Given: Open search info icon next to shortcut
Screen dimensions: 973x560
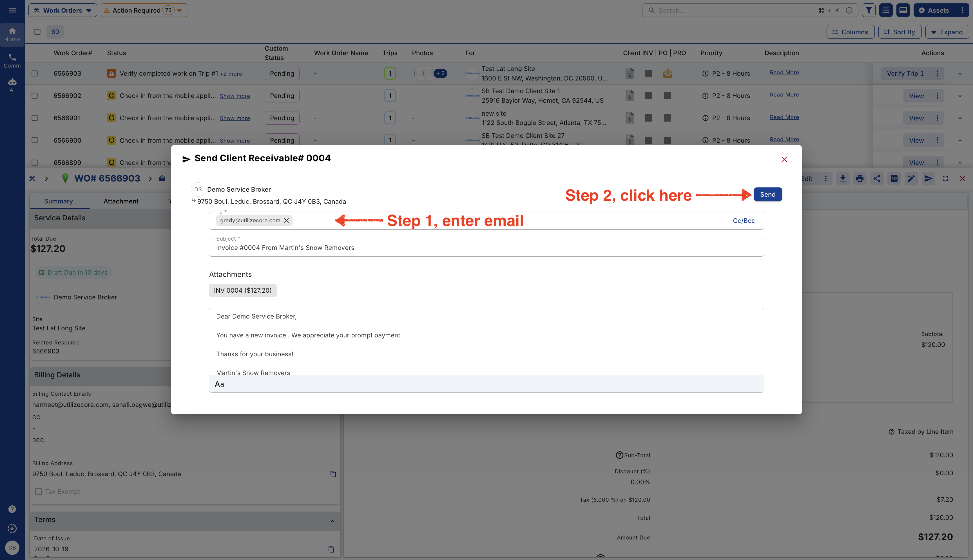Looking at the screenshot, I should [x=849, y=10].
